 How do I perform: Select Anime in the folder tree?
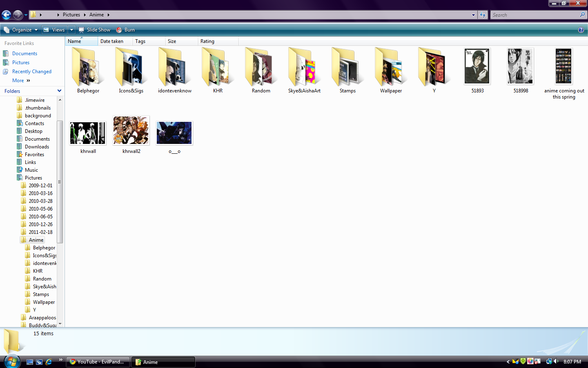click(x=36, y=240)
